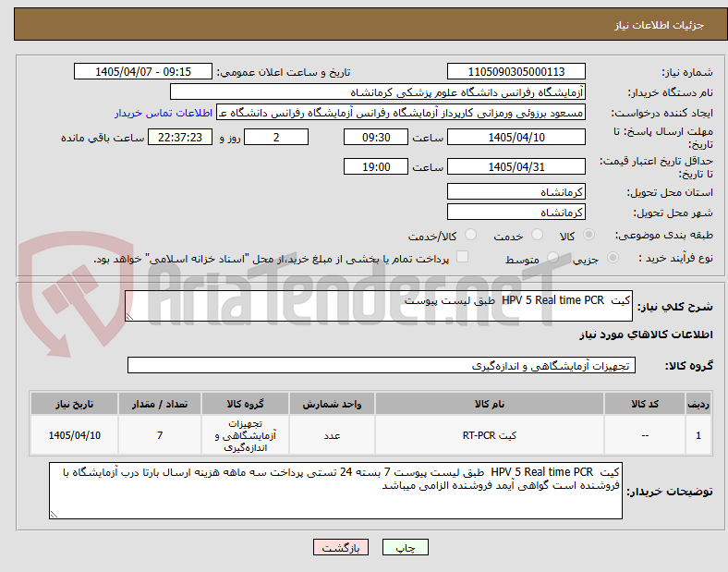Click the بازگشت (back) button
The width and height of the screenshot is (728, 572).
[341, 547]
